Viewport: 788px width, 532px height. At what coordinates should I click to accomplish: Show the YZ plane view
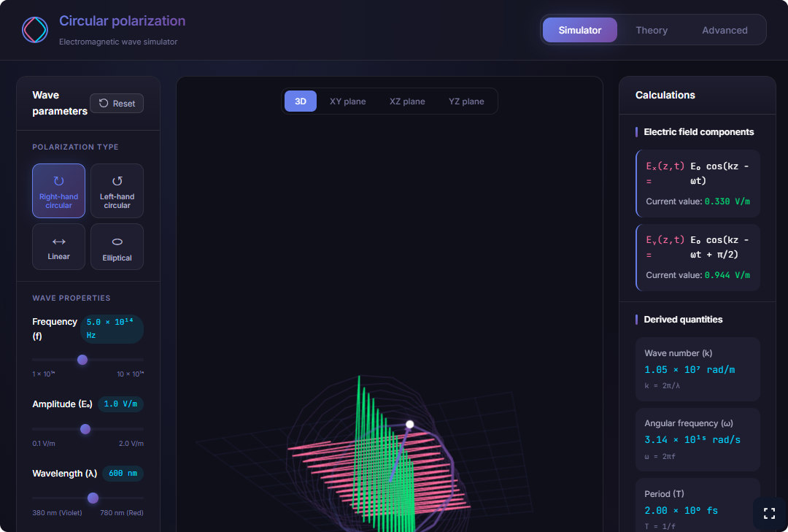pos(466,101)
